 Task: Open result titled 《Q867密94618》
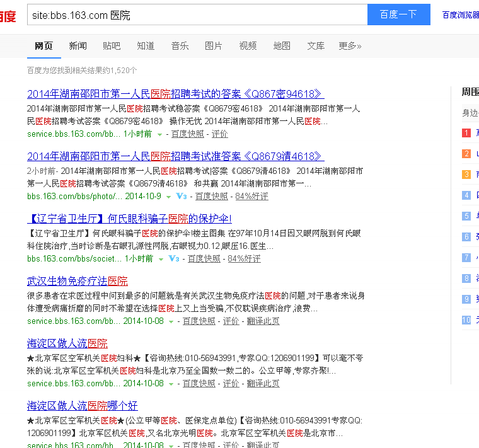click(x=176, y=94)
